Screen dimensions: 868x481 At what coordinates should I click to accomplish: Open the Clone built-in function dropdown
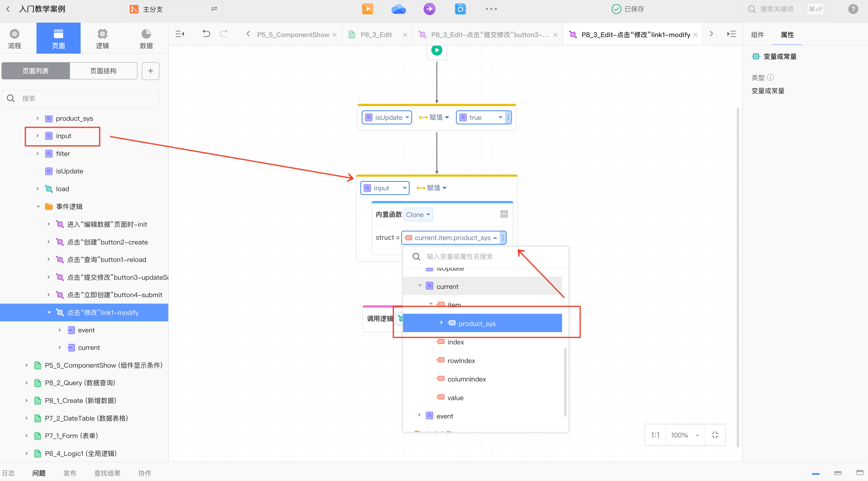coord(418,214)
